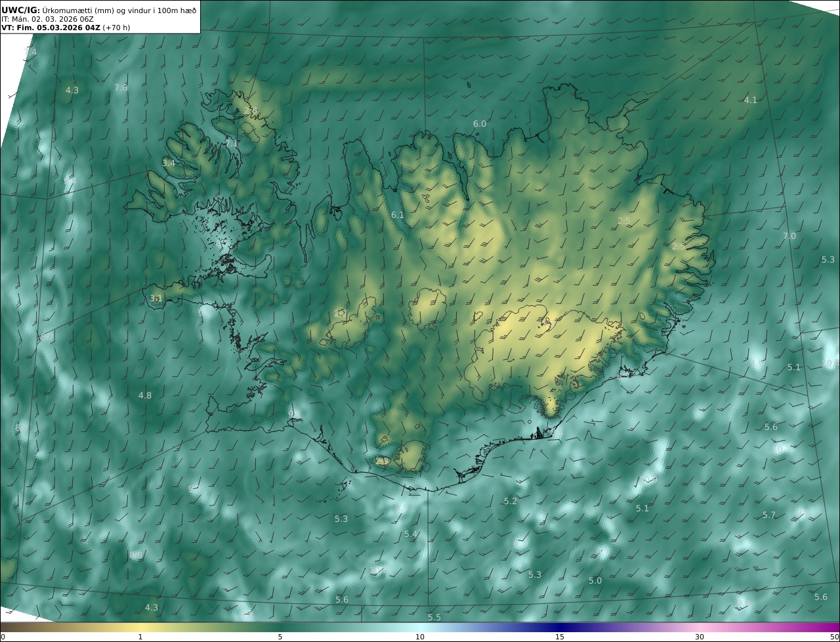Click the colorbar tick label 30

[x=700, y=637]
